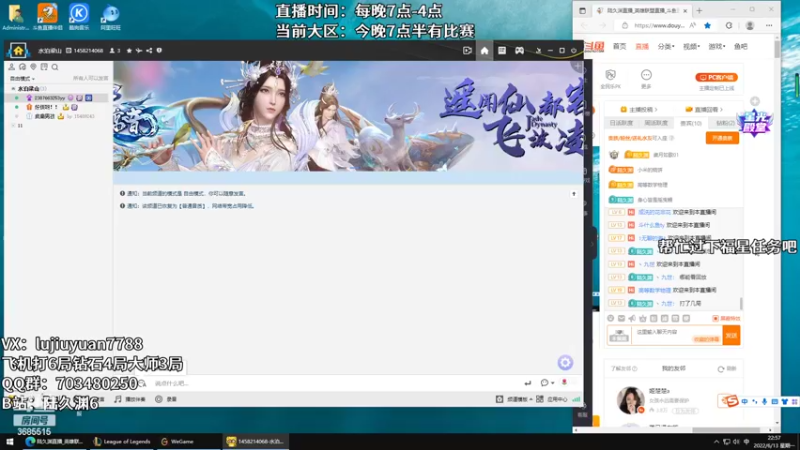Click the headset icon in YY sidebar

[22, 67]
